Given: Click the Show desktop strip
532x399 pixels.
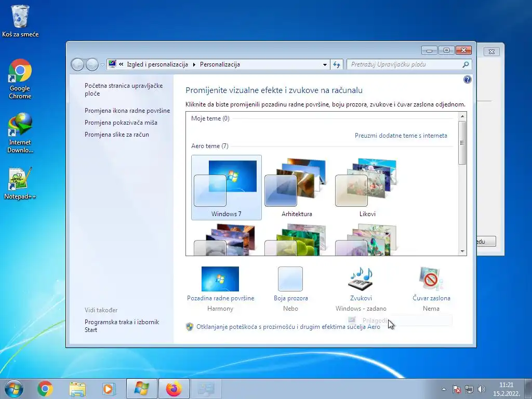Looking at the screenshot, I should point(528,389).
